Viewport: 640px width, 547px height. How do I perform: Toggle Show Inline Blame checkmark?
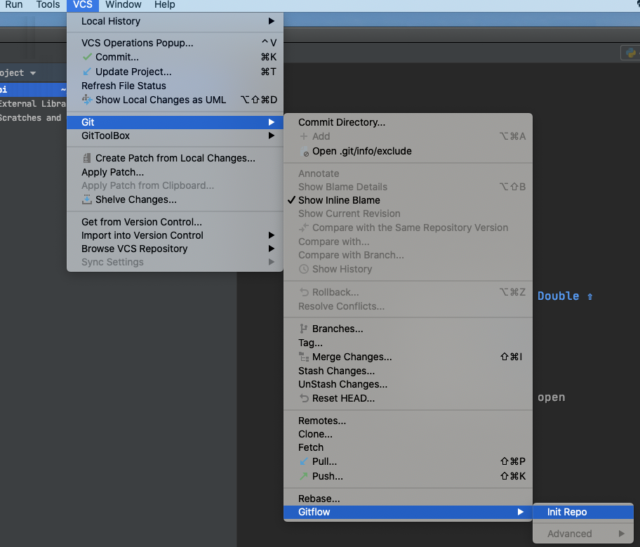(x=291, y=200)
